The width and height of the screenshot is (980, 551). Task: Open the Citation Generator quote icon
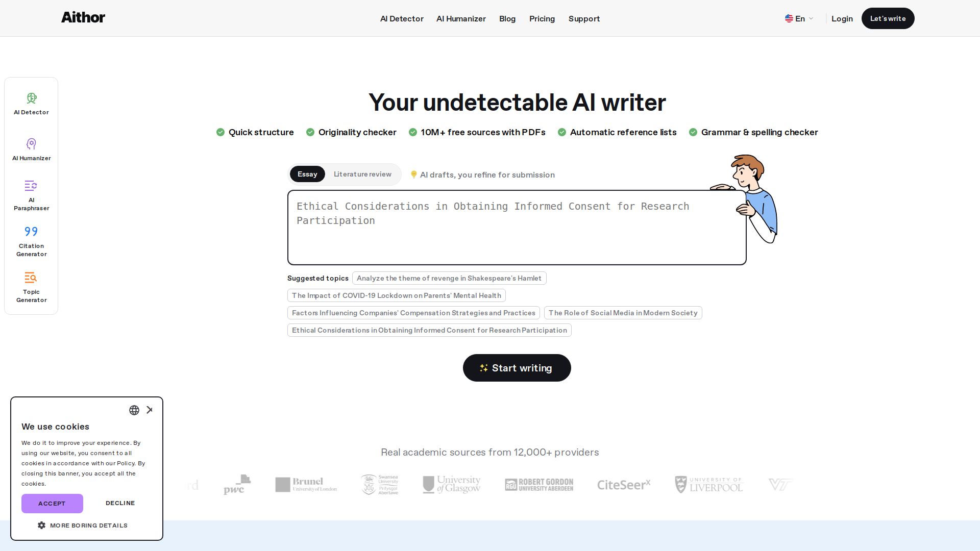pyautogui.click(x=31, y=232)
